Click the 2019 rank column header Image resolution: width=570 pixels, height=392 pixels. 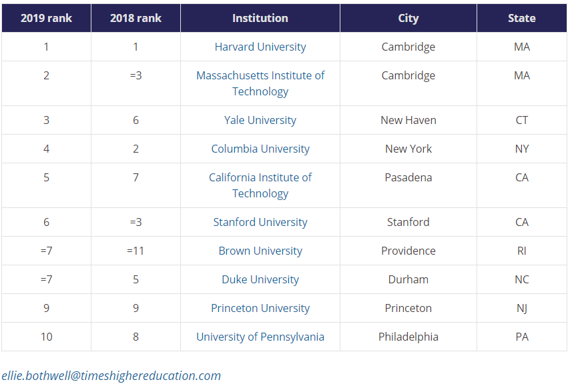click(46, 18)
